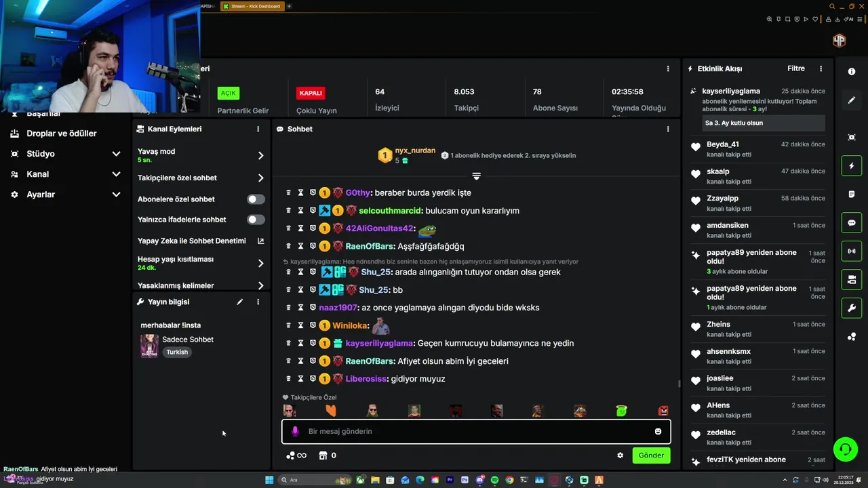This screenshot has width=868, height=488.
Task: Click the AÇIK Partnerlik Gelir status badge
Action: (x=229, y=93)
